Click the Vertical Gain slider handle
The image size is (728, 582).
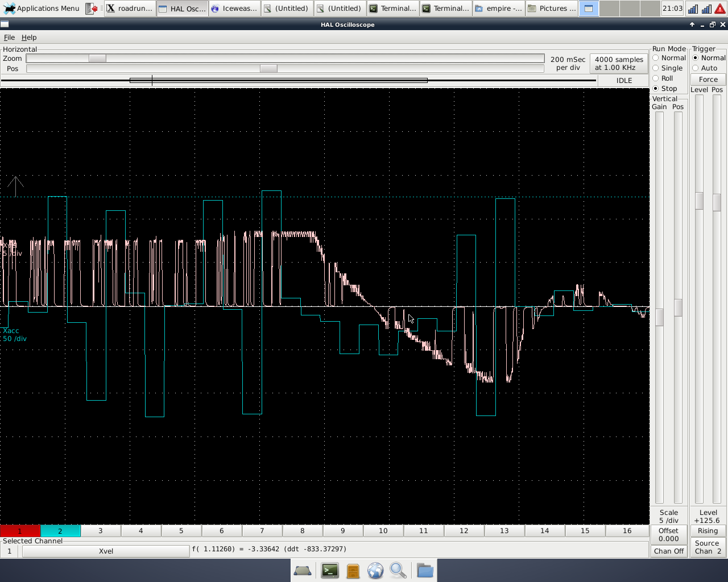pyautogui.click(x=660, y=317)
